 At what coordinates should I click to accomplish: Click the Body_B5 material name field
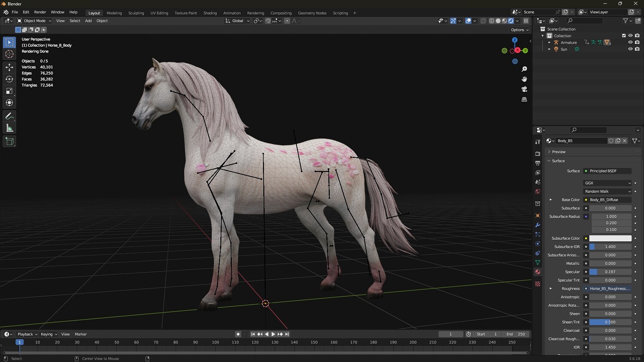(x=582, y=141)
